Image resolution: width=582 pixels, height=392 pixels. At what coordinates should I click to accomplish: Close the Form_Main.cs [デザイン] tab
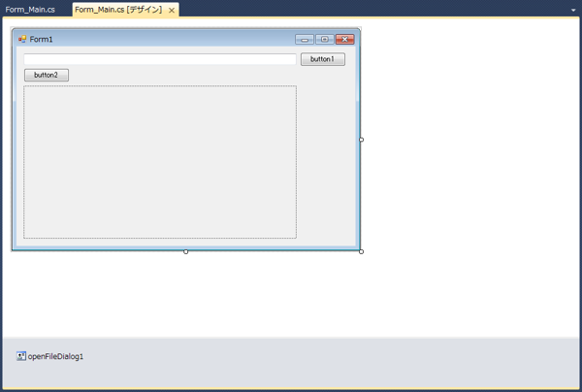(x=172, y=11)
